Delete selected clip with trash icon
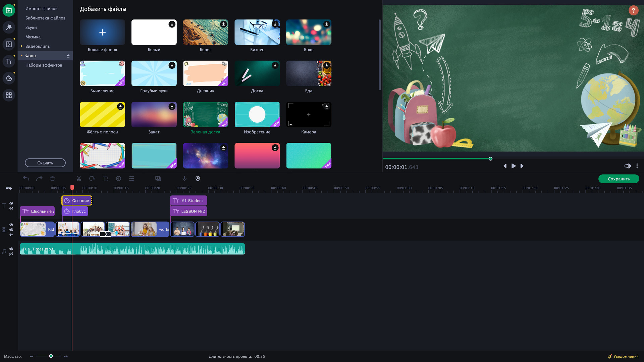Viewport: 644px width, 362px height. 52,179
